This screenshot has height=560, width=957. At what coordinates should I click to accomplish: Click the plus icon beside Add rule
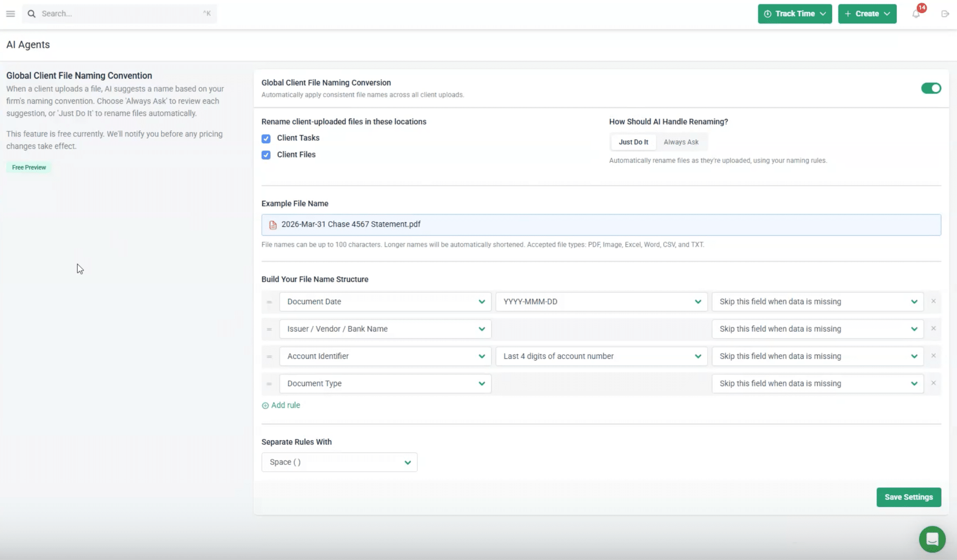pos(265,405)
